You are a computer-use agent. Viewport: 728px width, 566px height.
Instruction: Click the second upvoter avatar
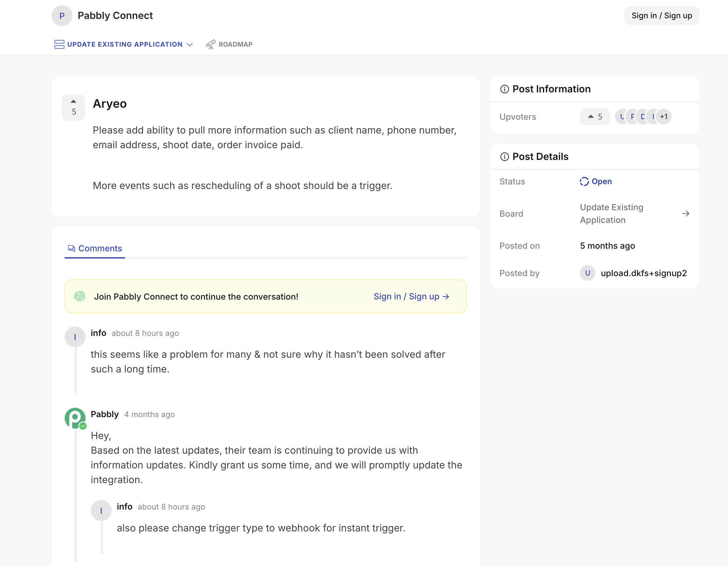pos(632,117)
